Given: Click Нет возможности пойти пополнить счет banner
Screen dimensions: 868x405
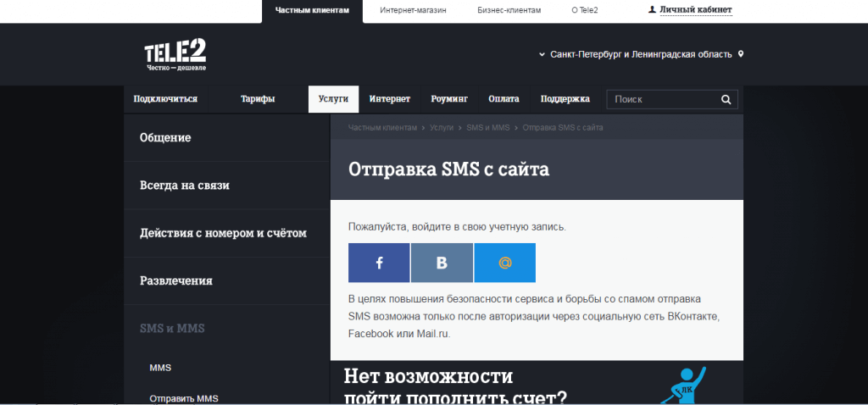Looking at the screenshot, I should 537,384.
